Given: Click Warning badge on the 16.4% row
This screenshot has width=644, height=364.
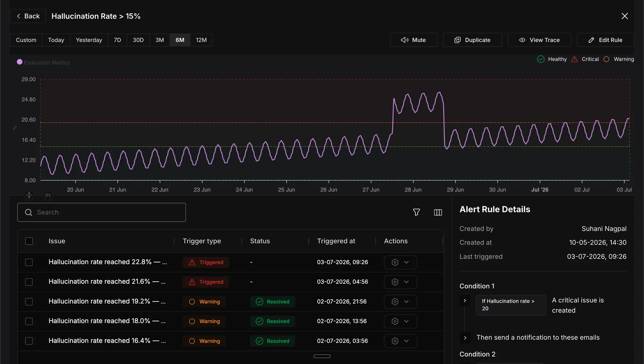Looking at the screenshot, I should (204, 341).
